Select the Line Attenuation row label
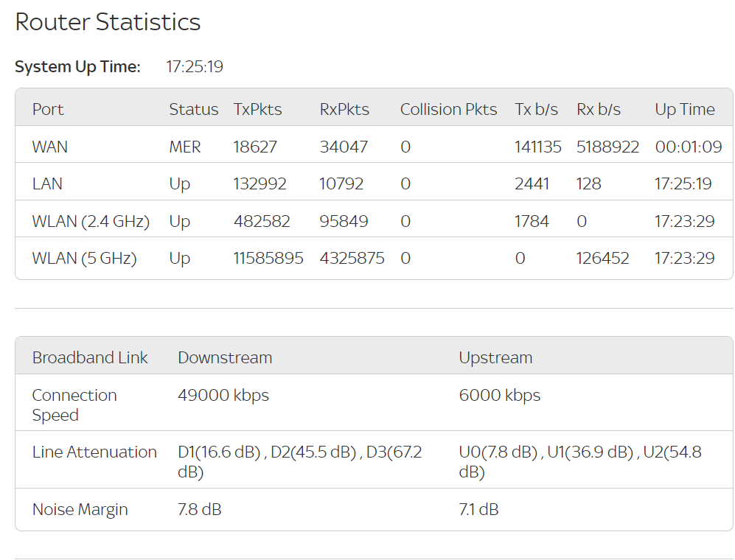 click(x=94, y=452)
